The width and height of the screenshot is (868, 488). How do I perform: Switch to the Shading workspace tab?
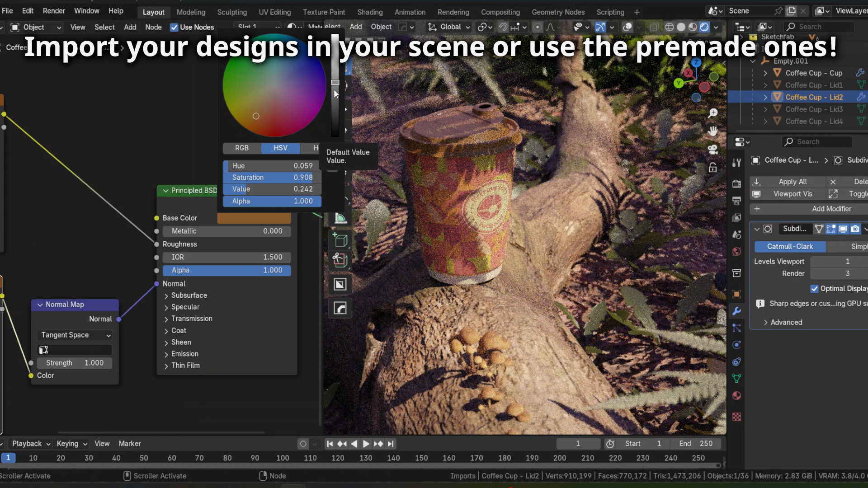tap(370, 12)
